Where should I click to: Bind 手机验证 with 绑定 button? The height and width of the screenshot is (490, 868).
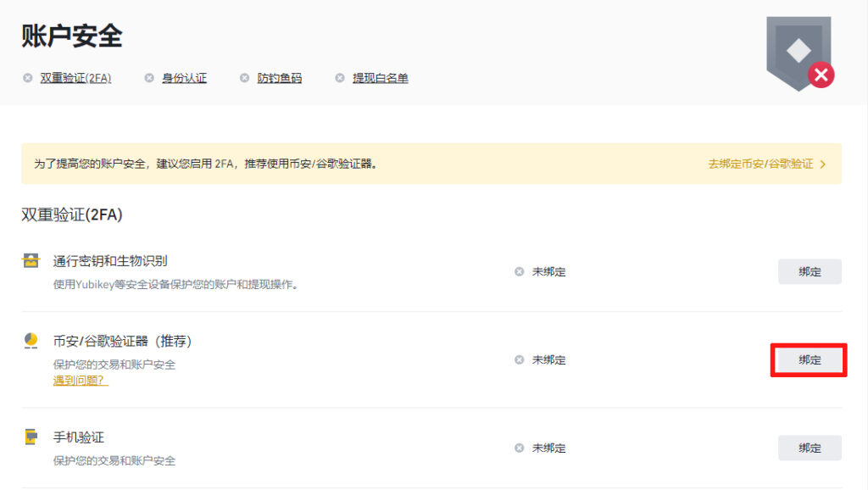pos(810,448)
